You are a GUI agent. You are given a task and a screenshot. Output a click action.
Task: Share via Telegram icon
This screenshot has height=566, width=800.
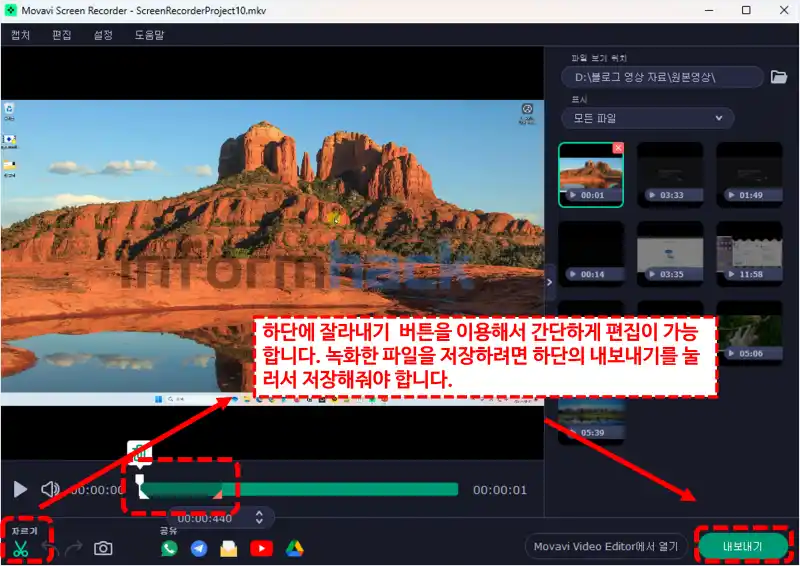coord(199,549)
